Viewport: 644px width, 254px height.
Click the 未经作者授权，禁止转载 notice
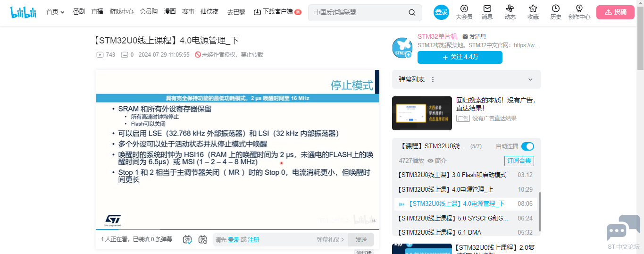coord(229,55)
